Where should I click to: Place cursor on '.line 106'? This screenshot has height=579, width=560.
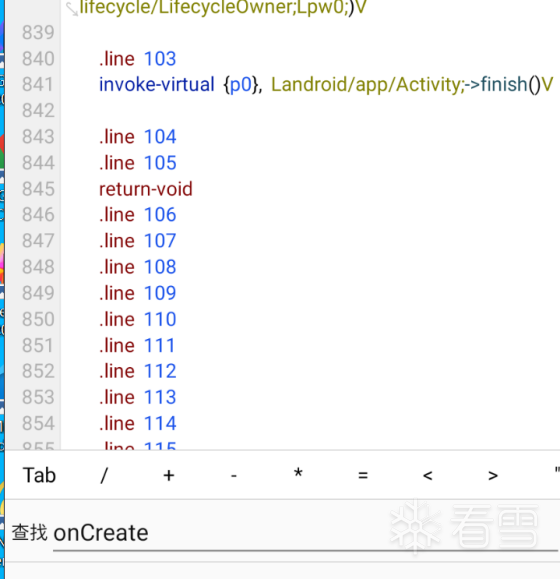coord(138,215)
